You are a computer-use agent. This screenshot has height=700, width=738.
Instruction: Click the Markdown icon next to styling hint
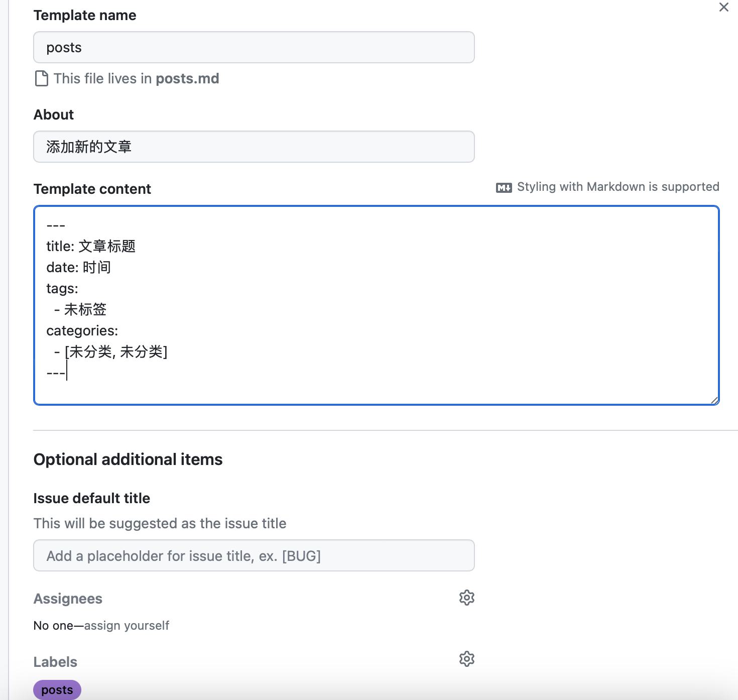coord(504,186)
